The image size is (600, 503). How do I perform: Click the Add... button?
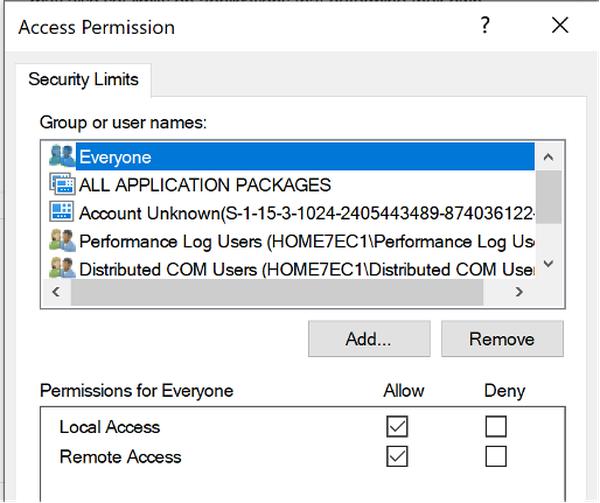pos(369,339)
